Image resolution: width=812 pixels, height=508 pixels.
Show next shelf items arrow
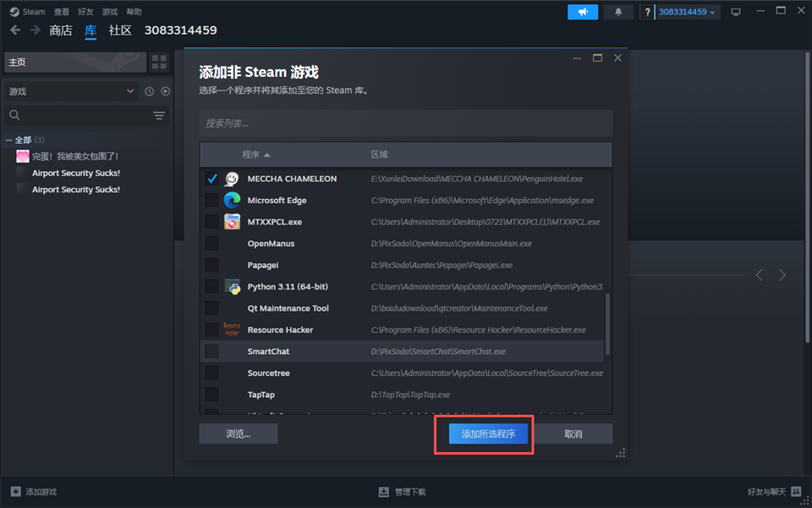click(782, 274)
